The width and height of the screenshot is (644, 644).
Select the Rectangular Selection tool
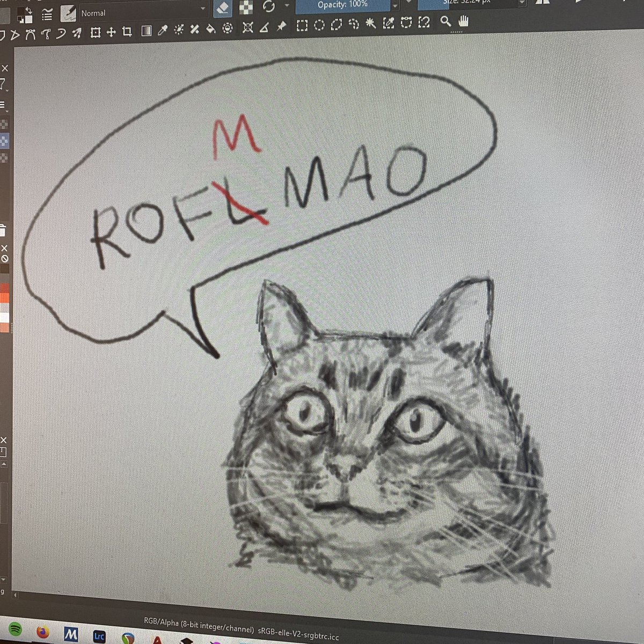click(303, 26)
